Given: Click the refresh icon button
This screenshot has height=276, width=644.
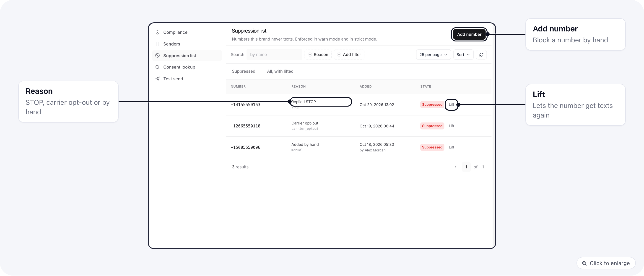Looking at the screenshot, I should pos(481,55).
